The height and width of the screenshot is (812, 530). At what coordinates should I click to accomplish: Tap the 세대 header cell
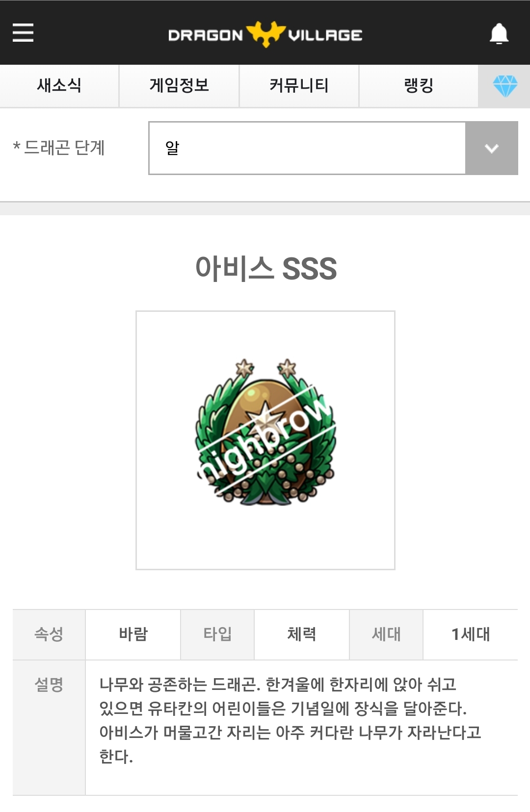386,634
